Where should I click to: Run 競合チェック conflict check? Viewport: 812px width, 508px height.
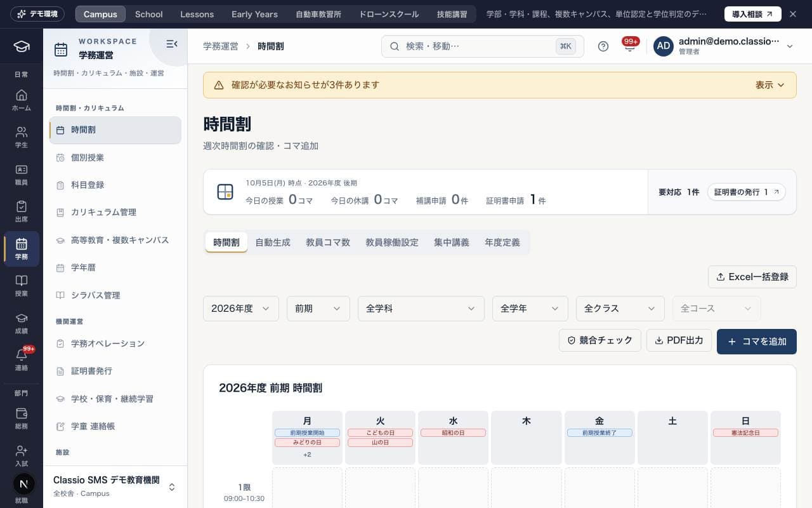point(600,340)
